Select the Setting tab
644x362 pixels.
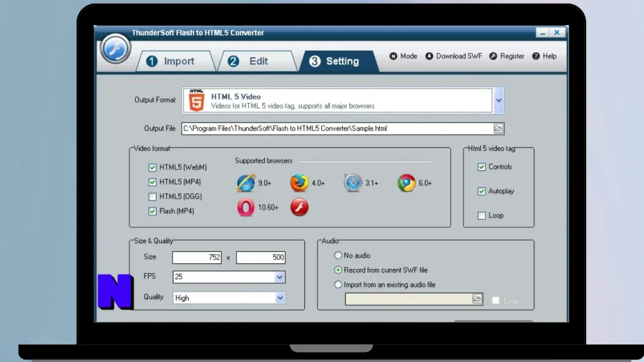(x=339, y=61)
